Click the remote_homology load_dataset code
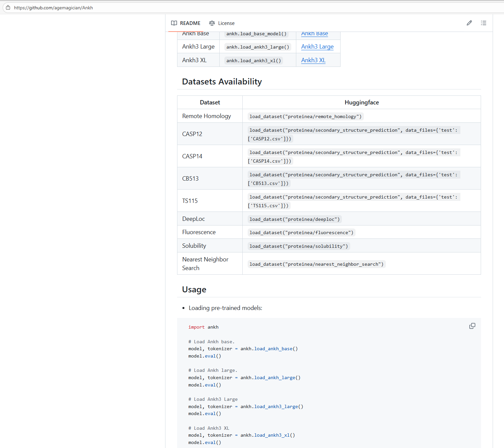The width and height of the screenshot is (504, 448). [305, 116]
